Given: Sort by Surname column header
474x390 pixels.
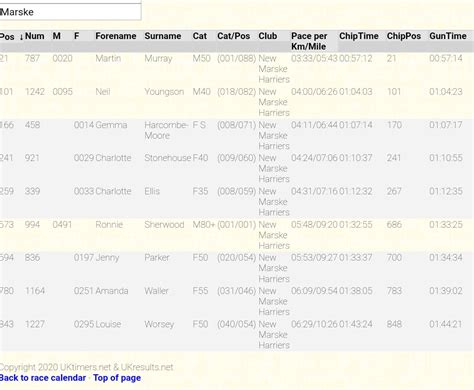Looking at the screenshot, I should tap(163, 36).
